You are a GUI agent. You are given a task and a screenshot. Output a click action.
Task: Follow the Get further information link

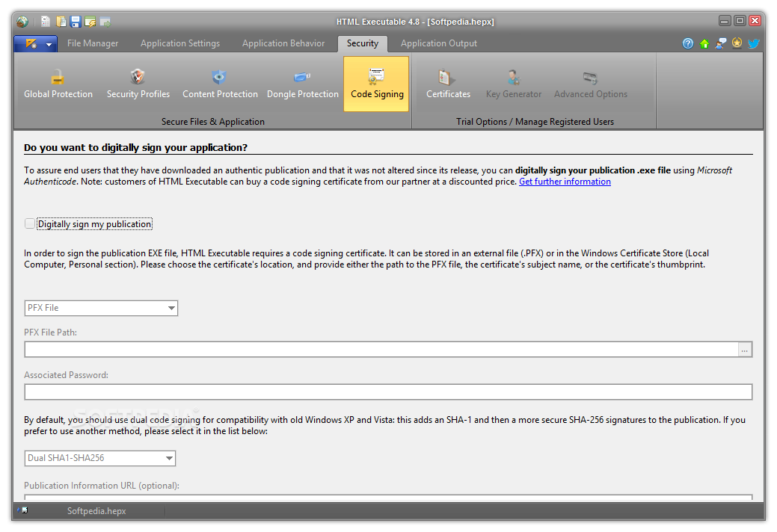[565, 182]
